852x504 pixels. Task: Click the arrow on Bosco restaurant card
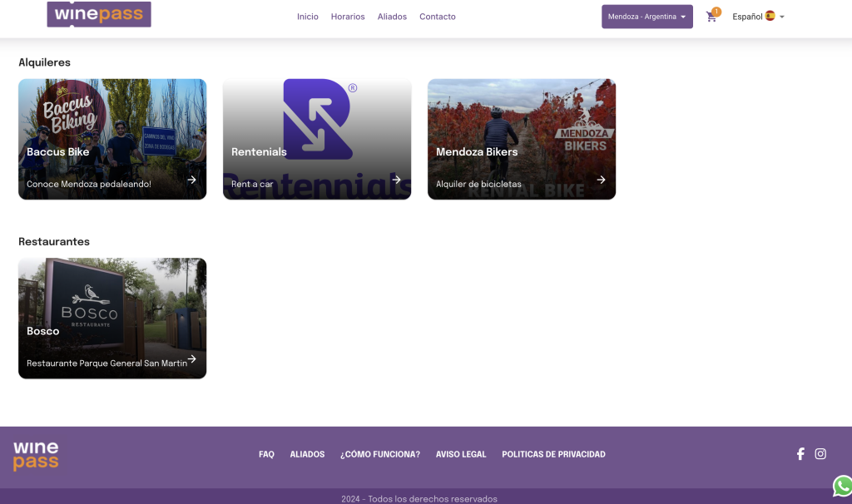(x=191, y=359)
